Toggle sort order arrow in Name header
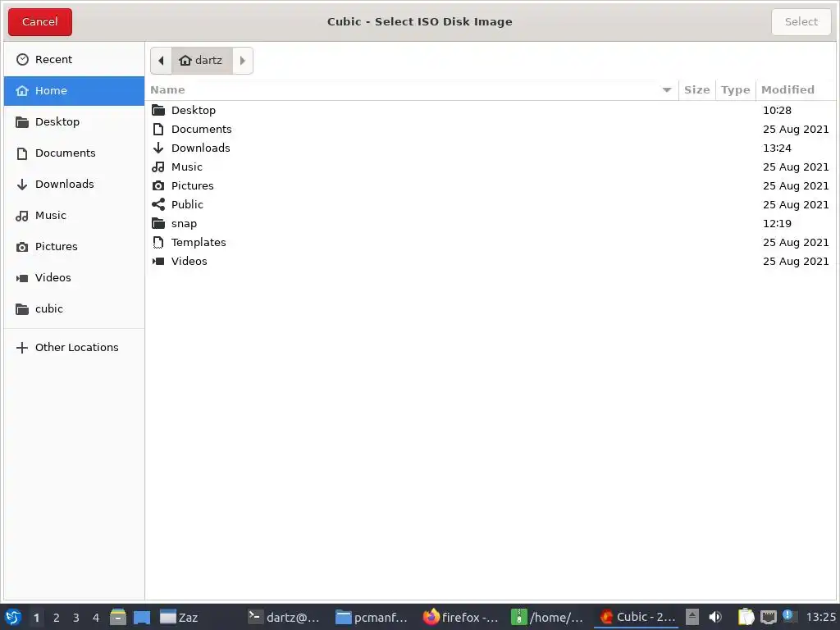 [x=667, y=90]
